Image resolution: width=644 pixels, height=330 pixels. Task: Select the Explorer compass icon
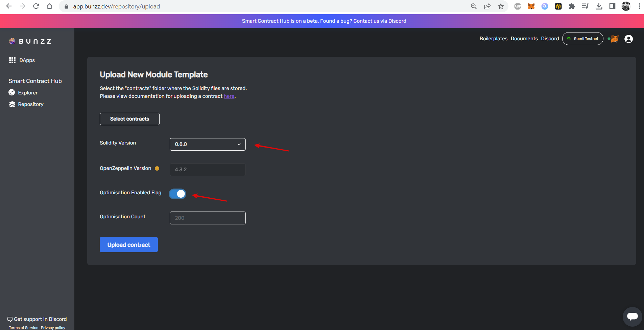click(12, 92)
